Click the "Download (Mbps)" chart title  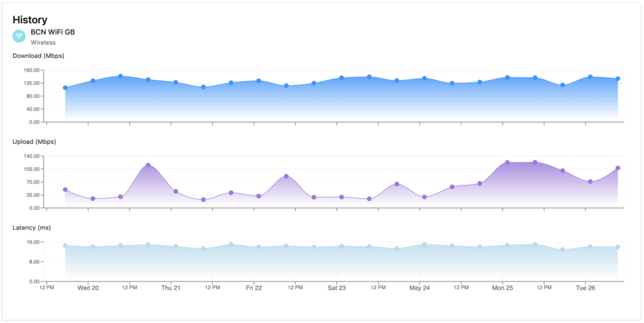tap(38, 55)
